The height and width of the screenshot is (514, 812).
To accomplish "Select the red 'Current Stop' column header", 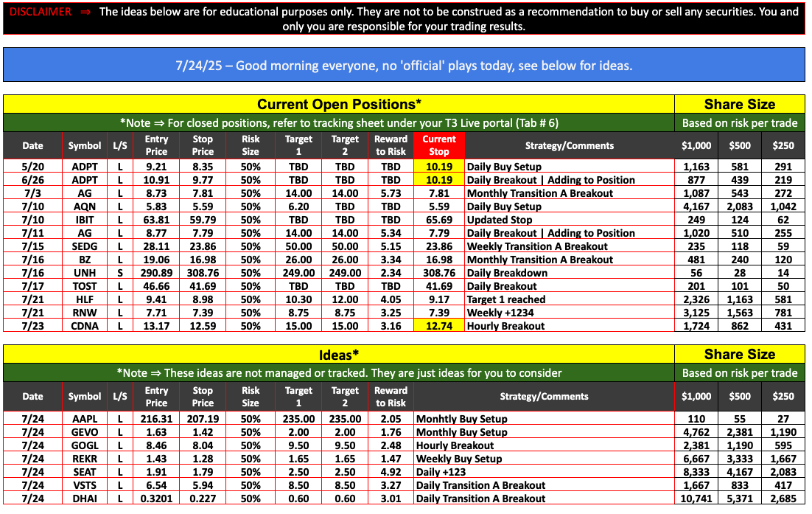I will pyautogui.click(x=438, y=145).
